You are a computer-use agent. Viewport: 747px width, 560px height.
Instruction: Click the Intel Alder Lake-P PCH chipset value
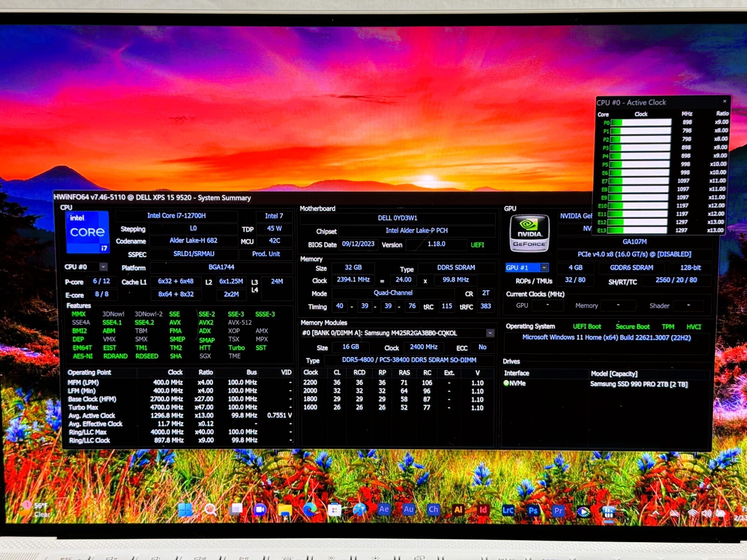[416, 231]
